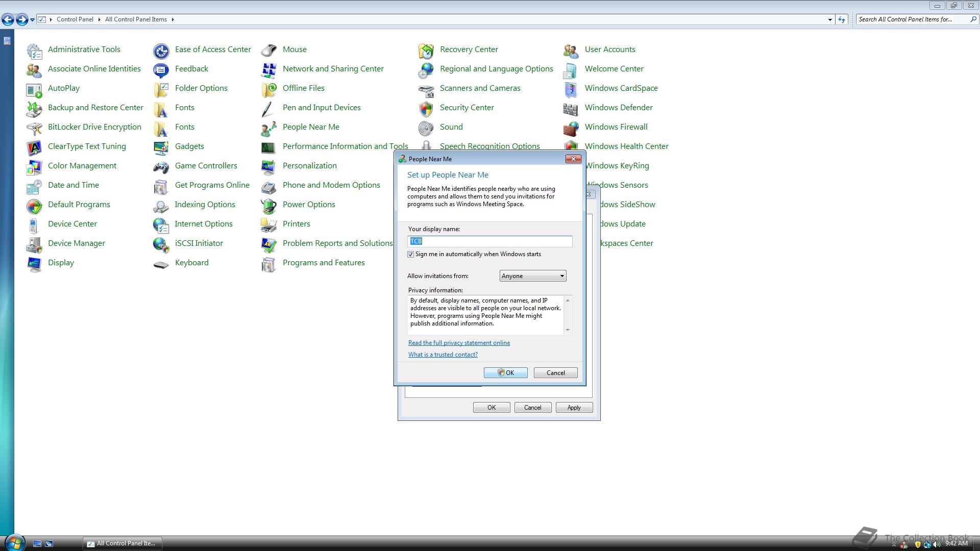This screenshot has height=551, width=980.
Task: Click the Forward navigation button
Action: [x=22, y=19]
